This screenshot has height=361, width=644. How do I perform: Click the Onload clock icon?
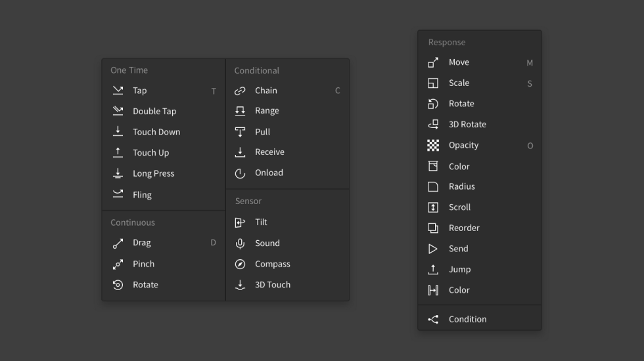pos(240,173)
